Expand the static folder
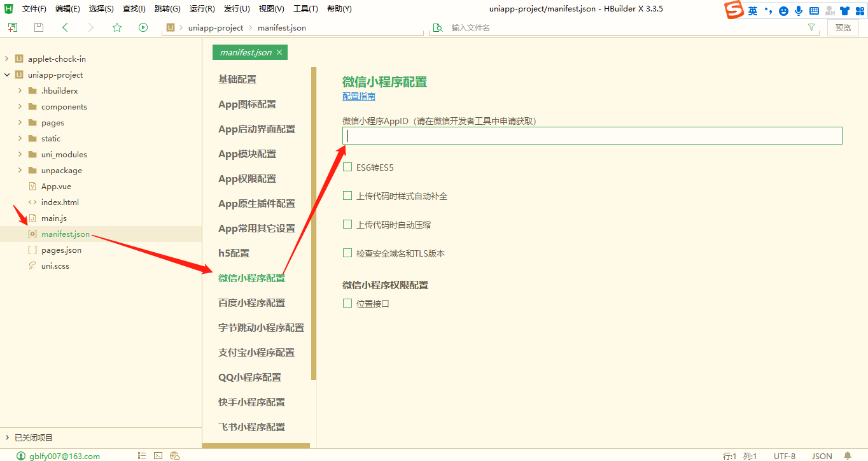Viewport: 868px width, 461px height. click(20, 138)
